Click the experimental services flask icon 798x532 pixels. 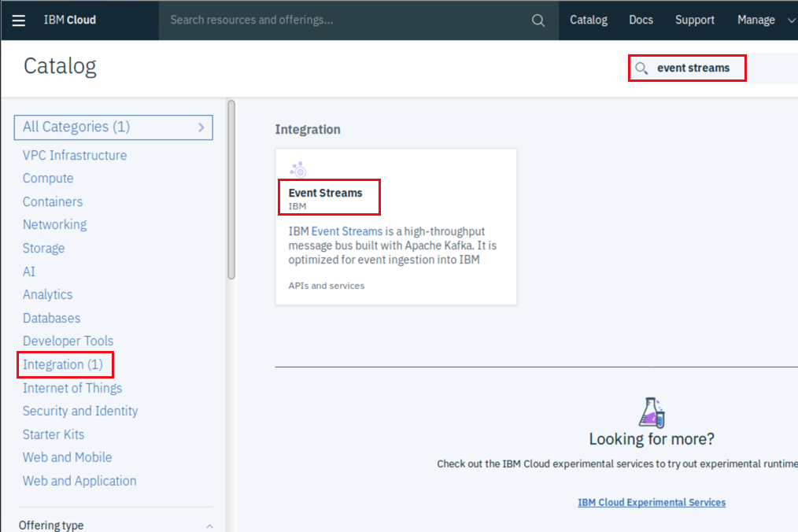[652, 412]
